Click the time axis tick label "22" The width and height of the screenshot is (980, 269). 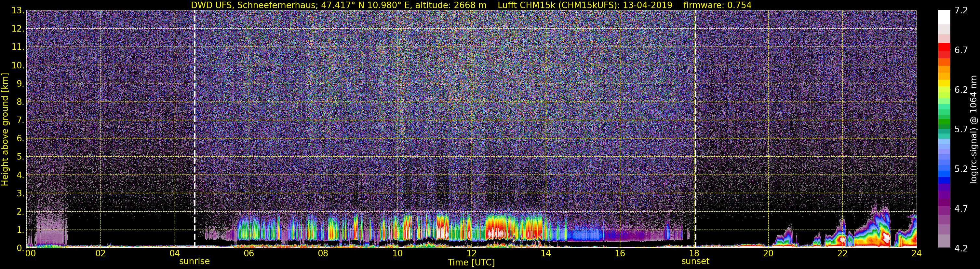pyautogui.click(x=842, y=253)
